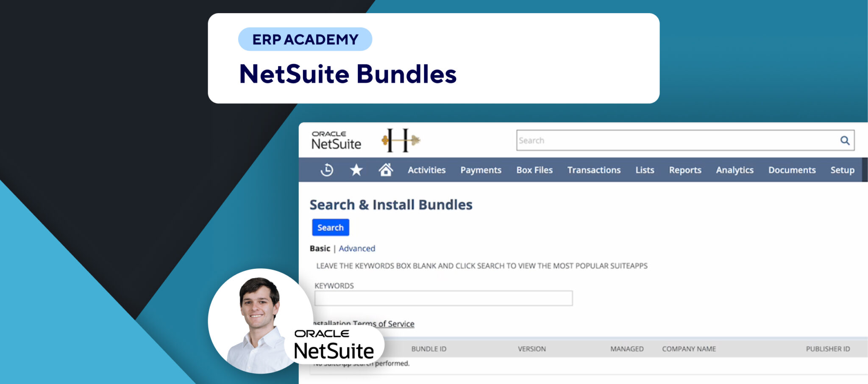Sort by the Bundle ID column header
868x384 pixels.
(429, 348)
